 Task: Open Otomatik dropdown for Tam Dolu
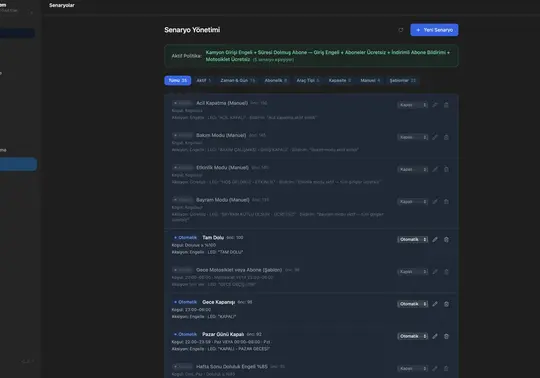pos(413,239)
